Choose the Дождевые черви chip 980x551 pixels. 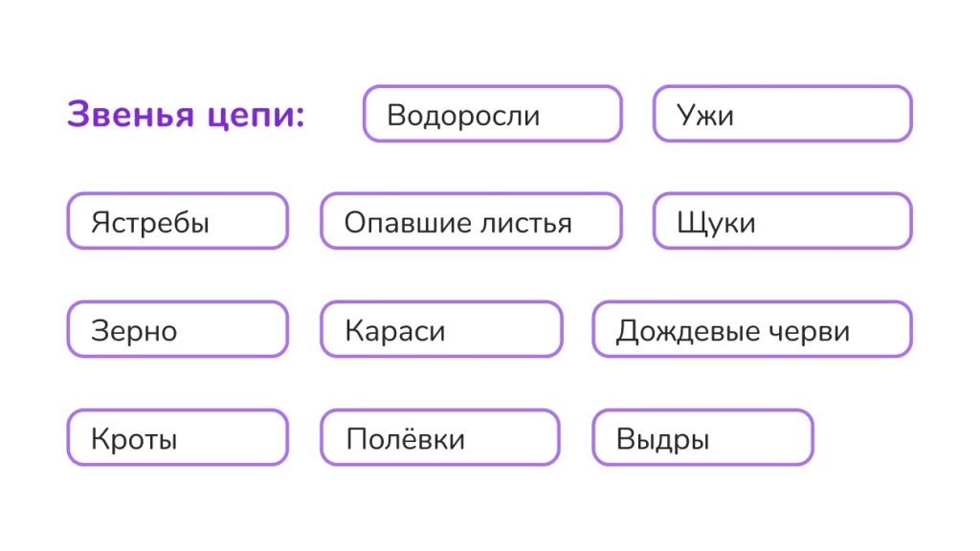[x=751, y=330]
